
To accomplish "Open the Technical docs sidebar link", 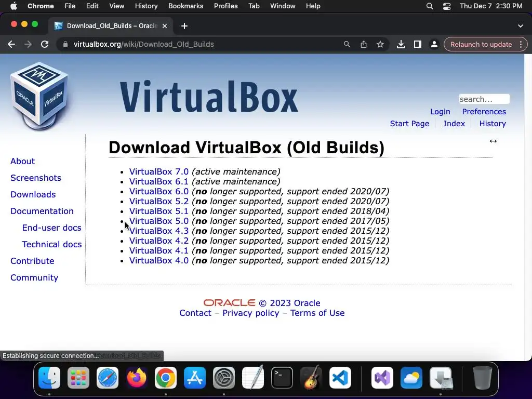I will 51,244.
